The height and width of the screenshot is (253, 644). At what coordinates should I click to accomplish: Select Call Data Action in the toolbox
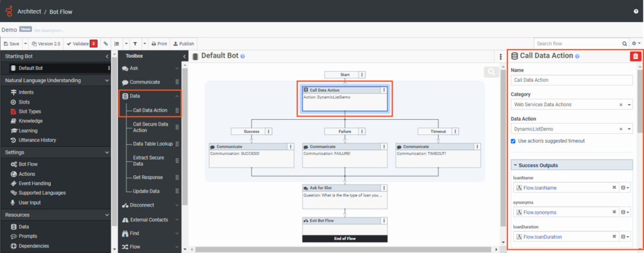(x=150, y=110)
